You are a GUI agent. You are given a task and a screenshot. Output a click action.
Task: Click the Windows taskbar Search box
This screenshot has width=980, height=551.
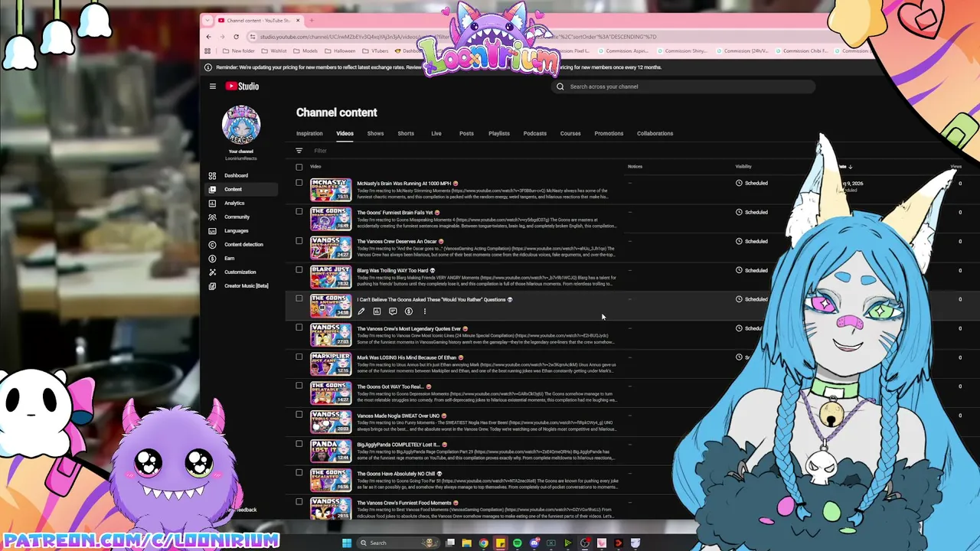397,543
